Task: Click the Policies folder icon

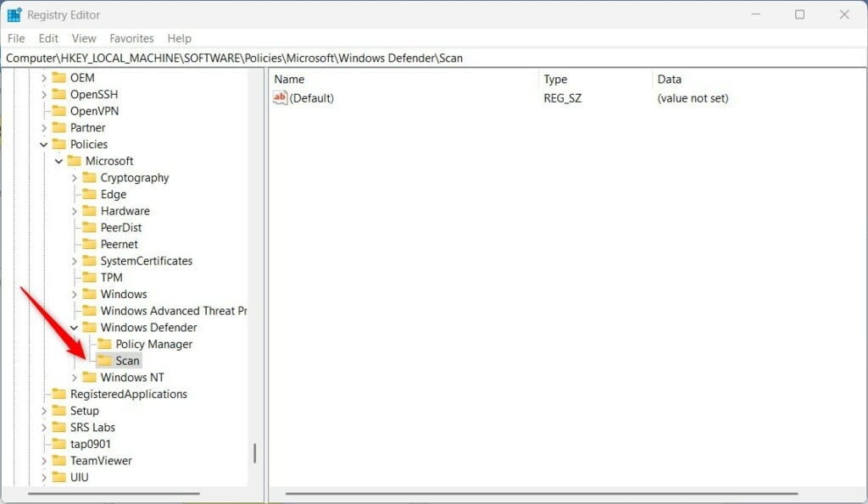Action: (58, 144)
